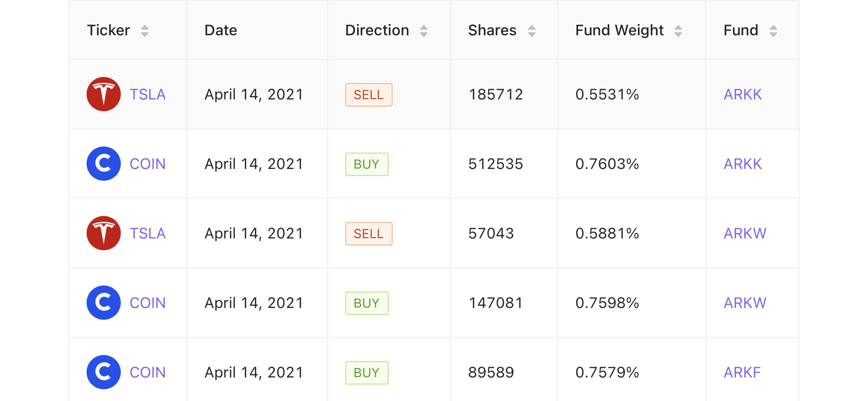Sort by Fund using the sort arrows

[773, 31]
